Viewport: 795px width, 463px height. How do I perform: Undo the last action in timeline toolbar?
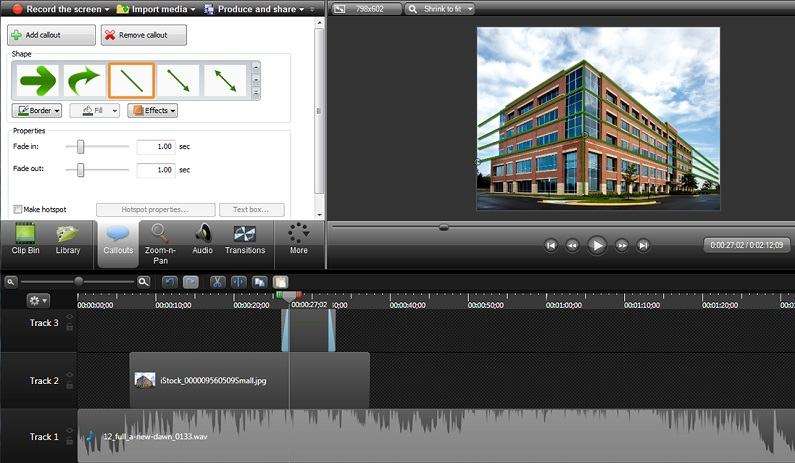[169, 282]
